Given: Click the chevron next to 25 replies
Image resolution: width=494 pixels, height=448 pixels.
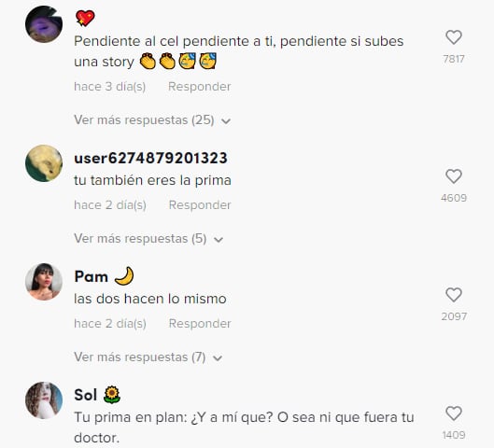Looking at the screenshot, I should (x=226, y=121).
